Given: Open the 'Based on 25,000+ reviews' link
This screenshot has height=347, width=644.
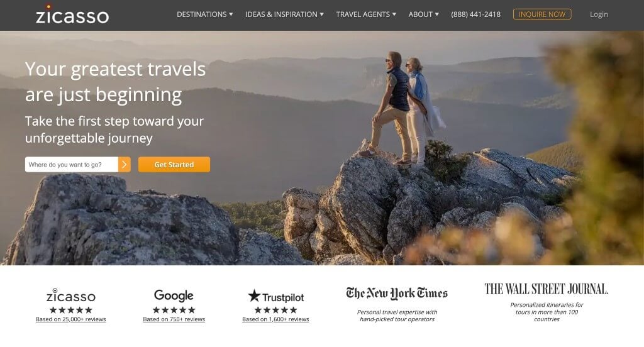Looking at the screenshot, I should point(70,319).
